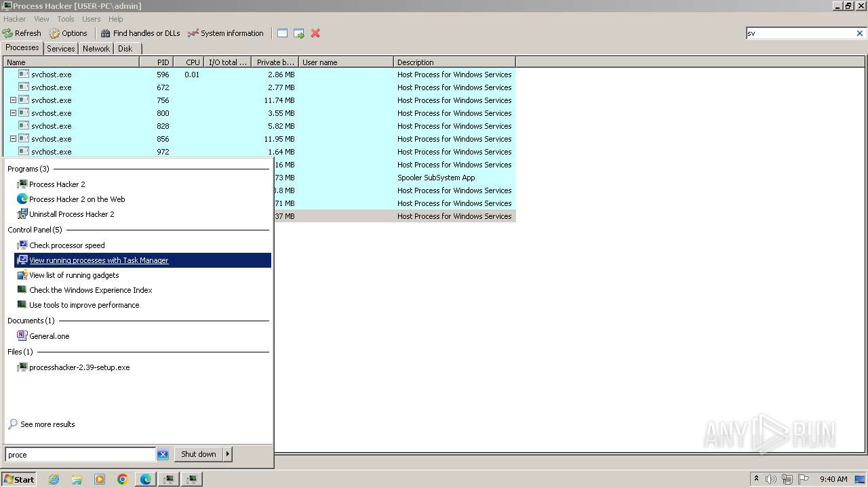868x488 pixels.
Task: Expand the Programs (3) results group
Action: click(28, 169)
